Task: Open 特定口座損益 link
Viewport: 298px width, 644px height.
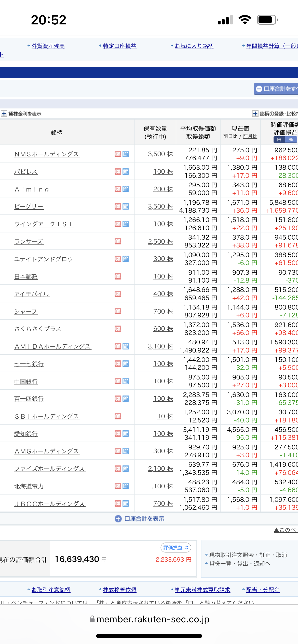Action: click(120, 46)
